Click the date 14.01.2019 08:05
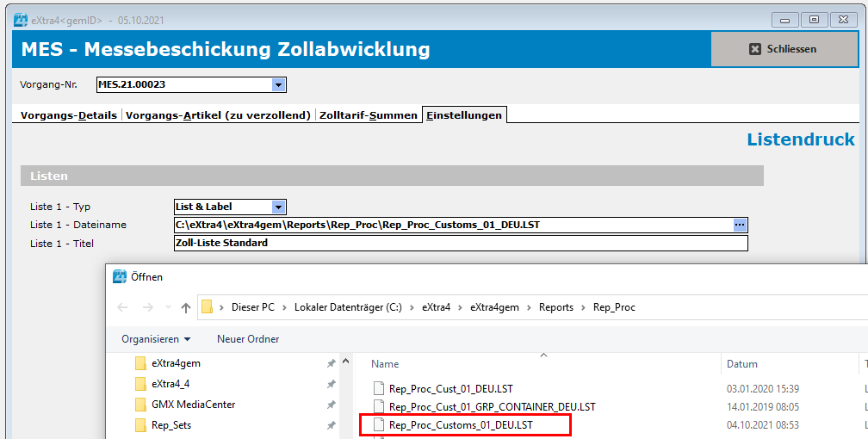 click(763, 407)
